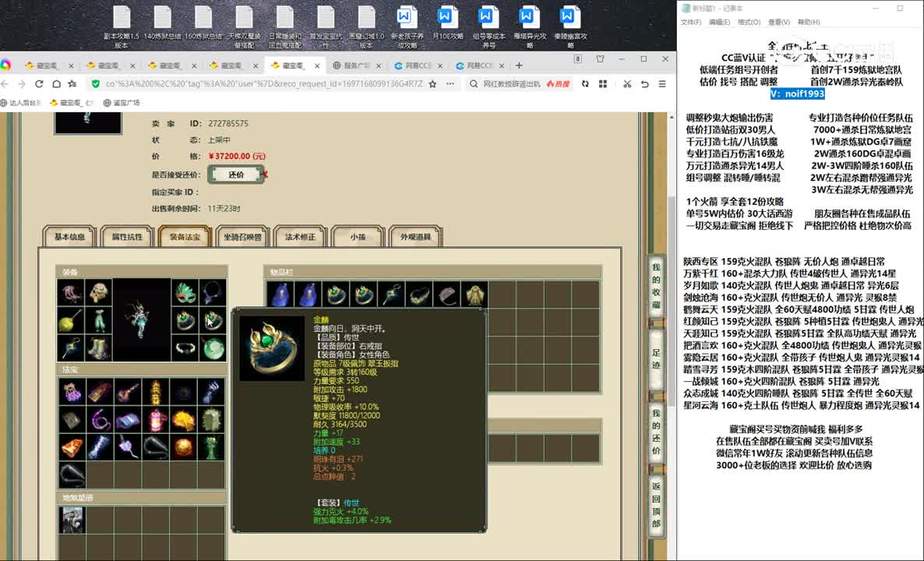Click the green robe armor icon

coord(99,320)
